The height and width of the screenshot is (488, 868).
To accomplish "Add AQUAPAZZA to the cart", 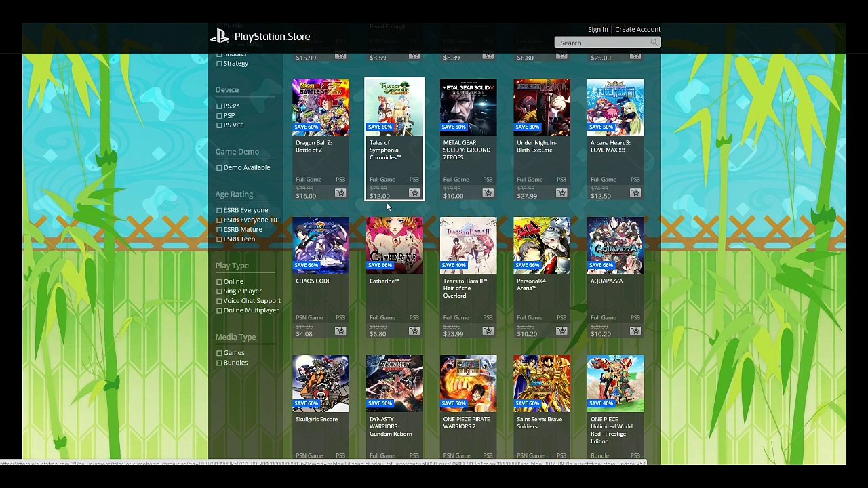I will click(x=635, y=331).
